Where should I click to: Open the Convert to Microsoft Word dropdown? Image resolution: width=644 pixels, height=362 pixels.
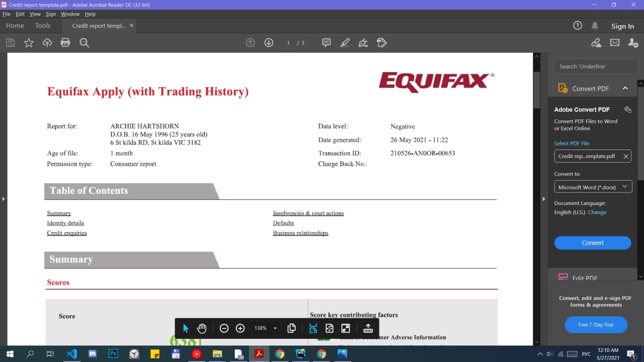[x=593, y=187]
